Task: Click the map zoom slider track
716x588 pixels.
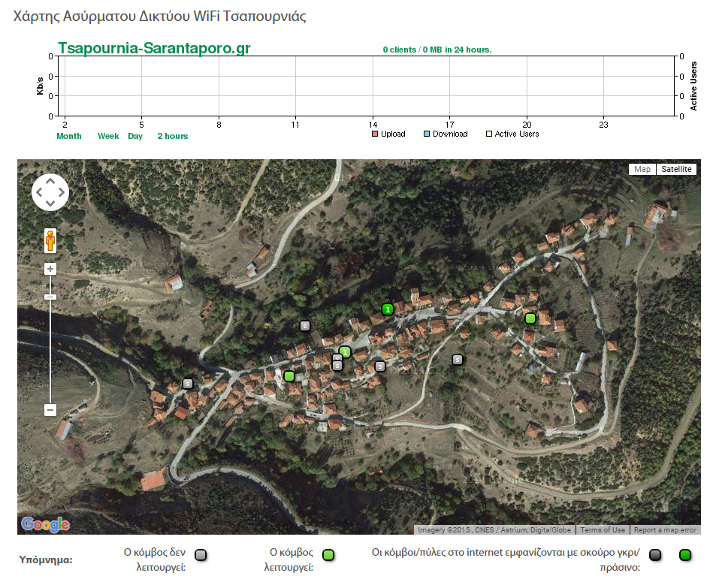Action: tap(50, 353)
